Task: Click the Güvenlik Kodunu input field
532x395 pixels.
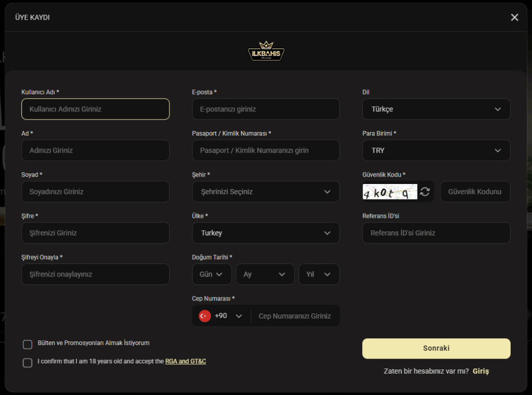Action: [x=475, y=192]
